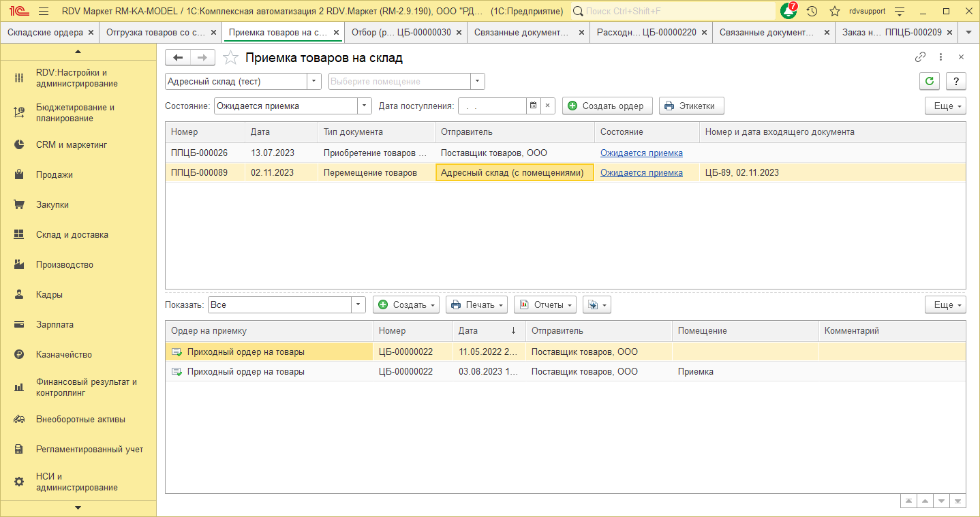Click the refresh list green arrow button
This screenshot has width=980, height=517.
click(929, 82)
